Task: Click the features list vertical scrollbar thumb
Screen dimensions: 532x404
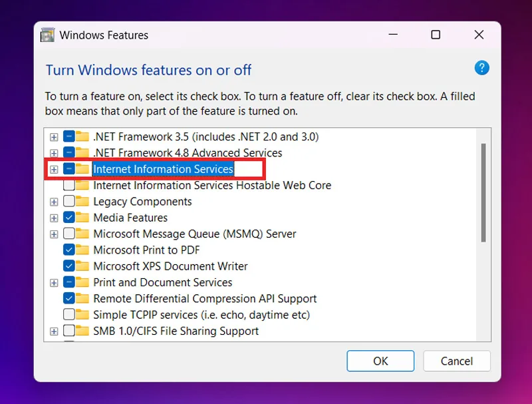Action: pyautogui.click(x=483, y=192)
